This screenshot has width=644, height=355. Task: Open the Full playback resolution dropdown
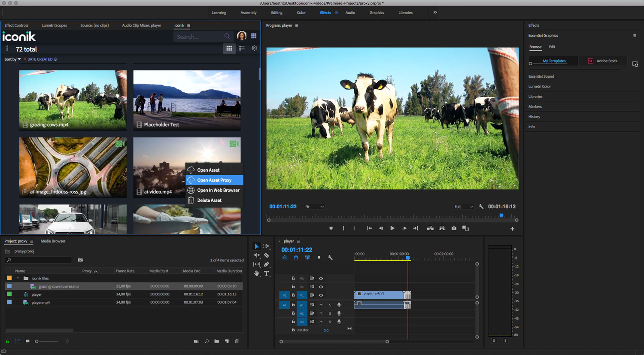(463, 207)
